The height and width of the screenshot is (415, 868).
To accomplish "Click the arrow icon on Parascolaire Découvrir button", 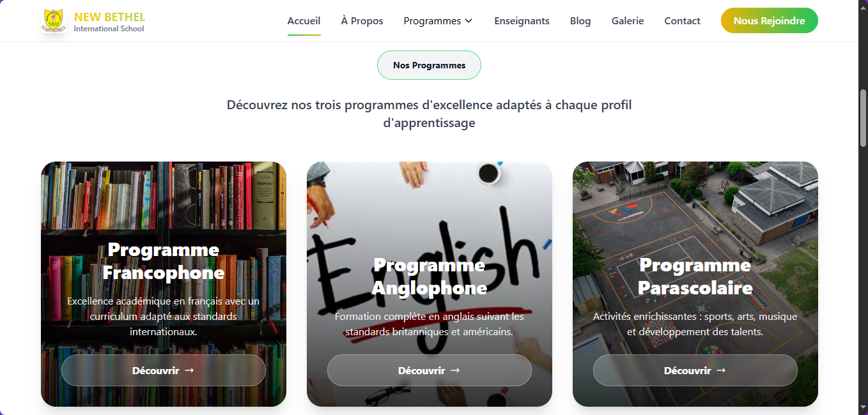I will point(721,370).
